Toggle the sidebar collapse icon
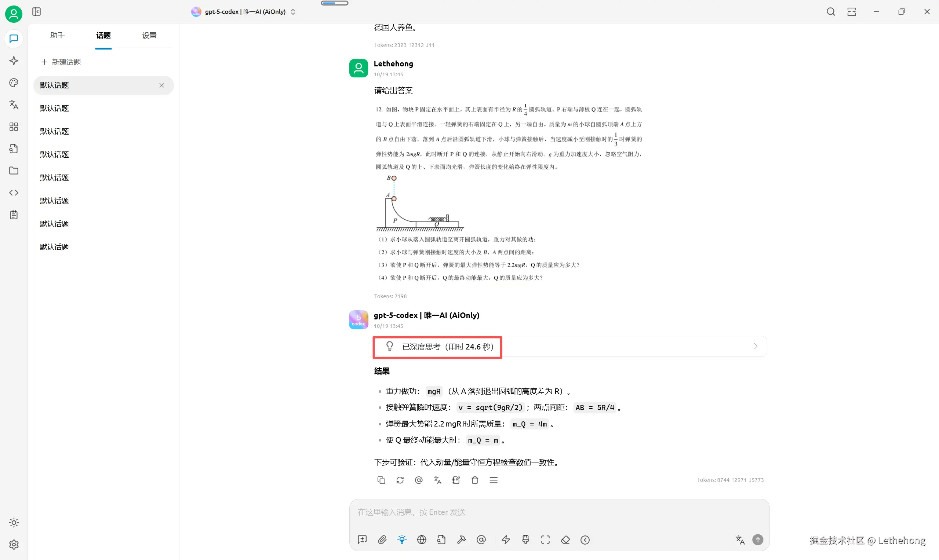This screenshot has width=939, height=560. click(37, 12)
